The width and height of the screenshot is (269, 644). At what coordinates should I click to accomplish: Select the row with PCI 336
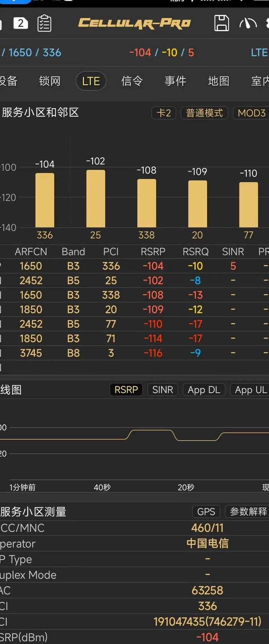tap(134, 266)
